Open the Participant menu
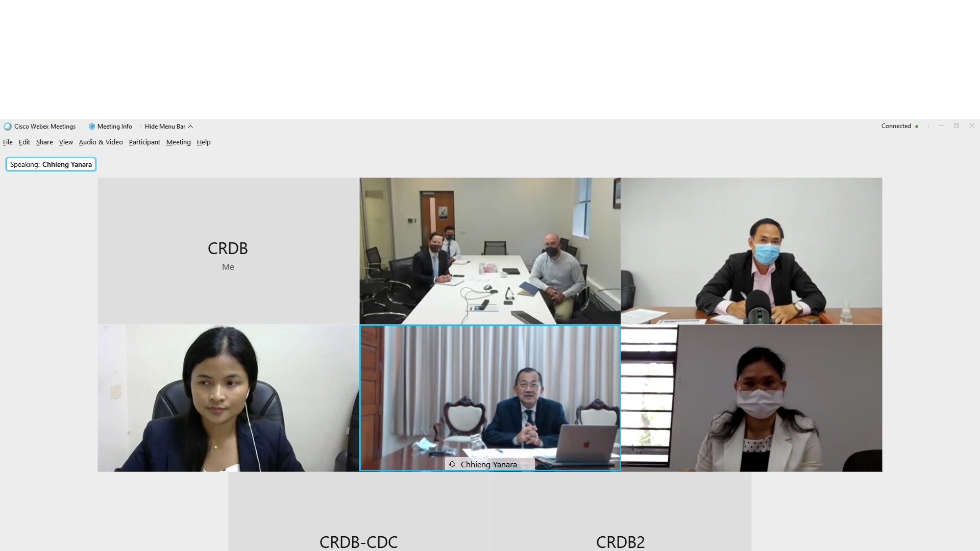 144,142
